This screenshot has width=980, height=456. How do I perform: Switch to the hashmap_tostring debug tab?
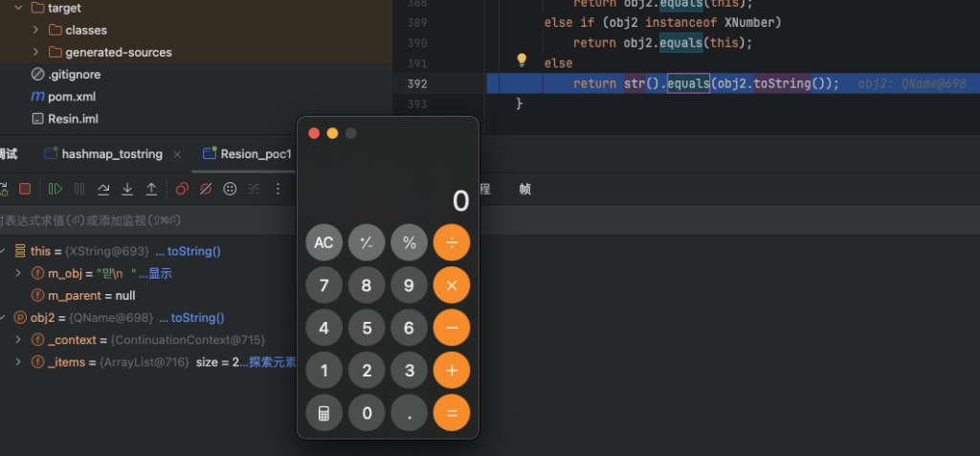[111, 154]
